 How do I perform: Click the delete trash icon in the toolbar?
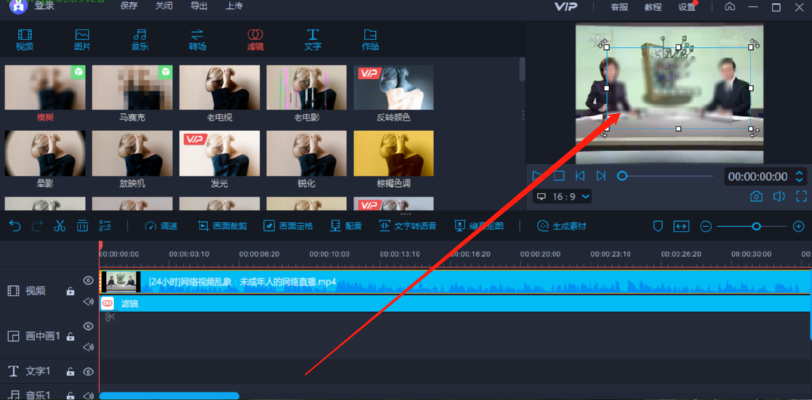coord(82,226)
